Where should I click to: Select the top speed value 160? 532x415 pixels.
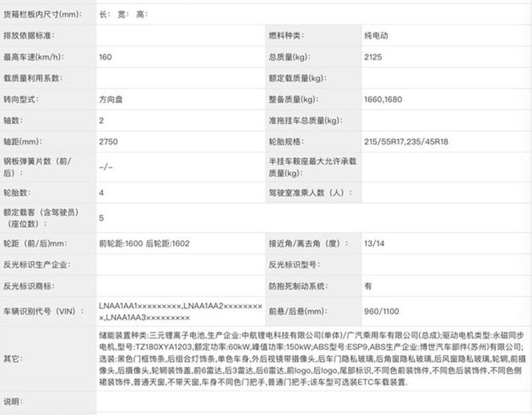coord(106,57)
